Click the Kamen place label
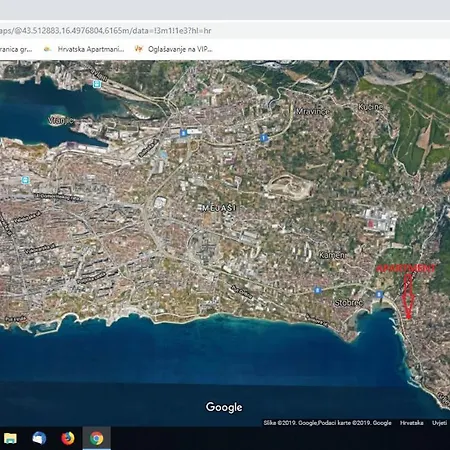 pos(332,255)
